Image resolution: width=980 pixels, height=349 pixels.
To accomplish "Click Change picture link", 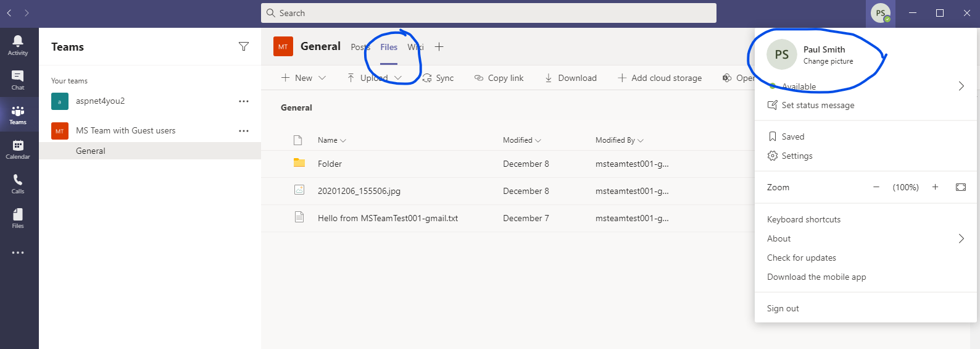I will (x=828, y=61).
